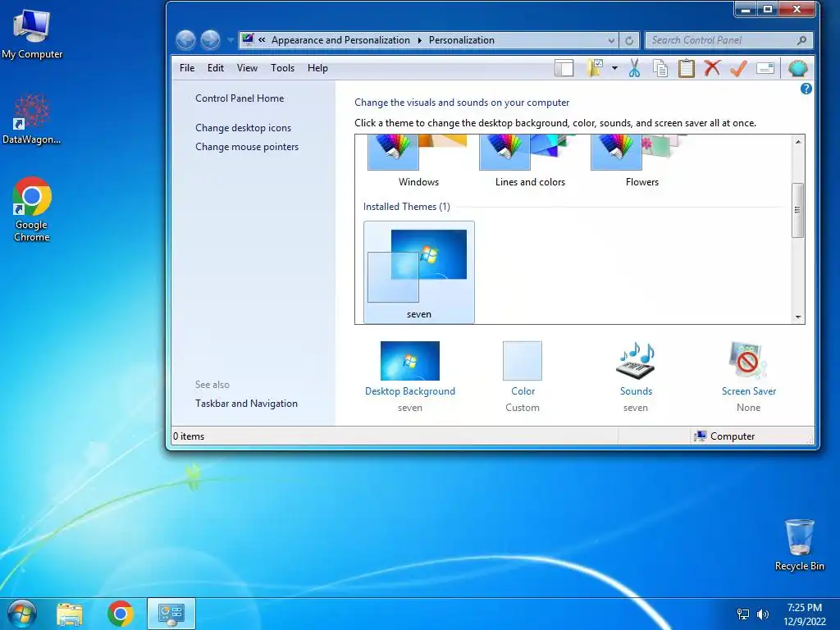Open My Computer desktop icon
The width and height of the screenshot is (840, 630).
[x=32, y=34]
